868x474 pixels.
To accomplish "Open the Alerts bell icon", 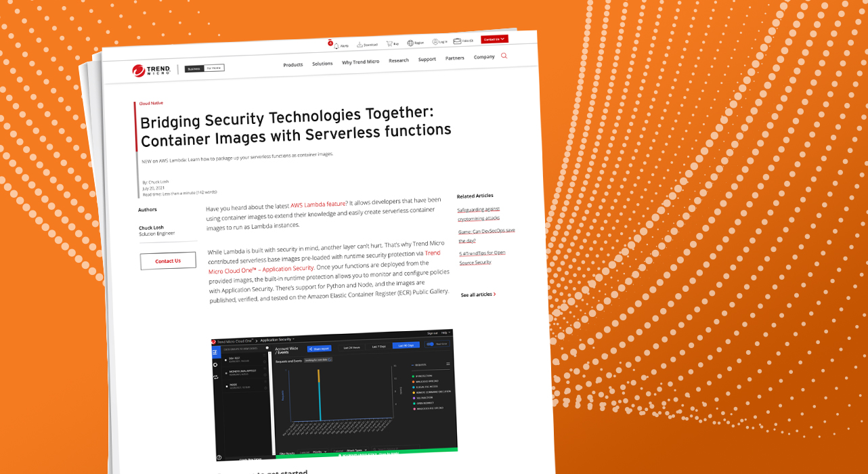I will 336,45.
